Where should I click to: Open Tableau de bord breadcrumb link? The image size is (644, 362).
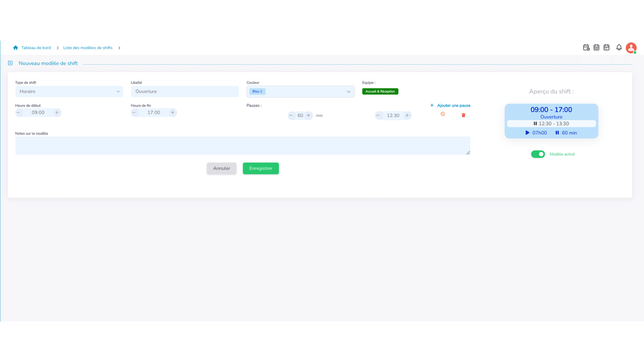coord(36,48)
